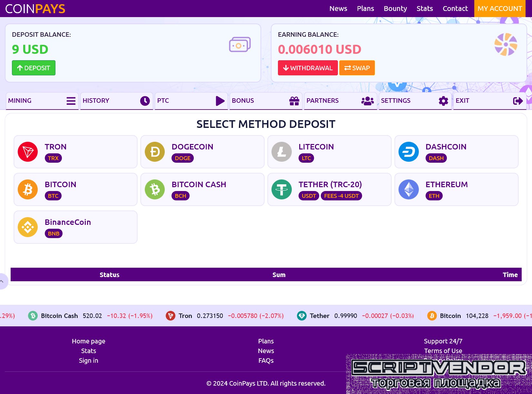532x394 pixels.
Task: Select the DASHCOIN deposit method name
Action: pos(446,147)
